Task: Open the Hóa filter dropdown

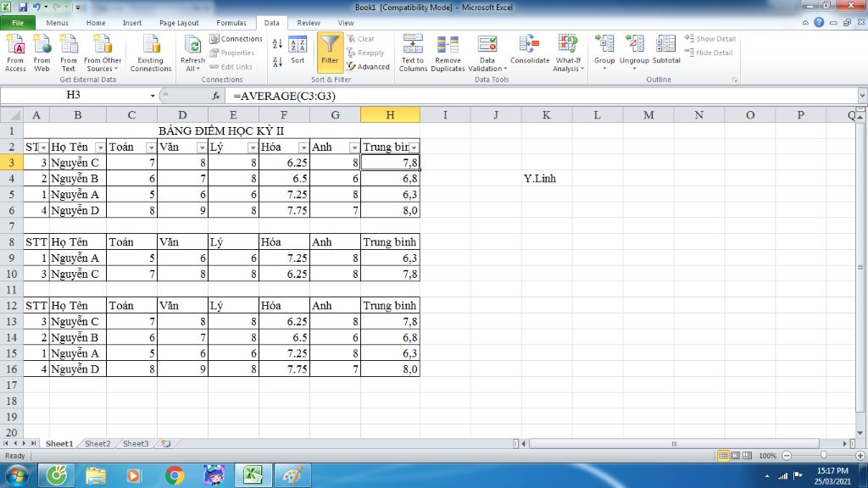Action: (x=303, y=147)
